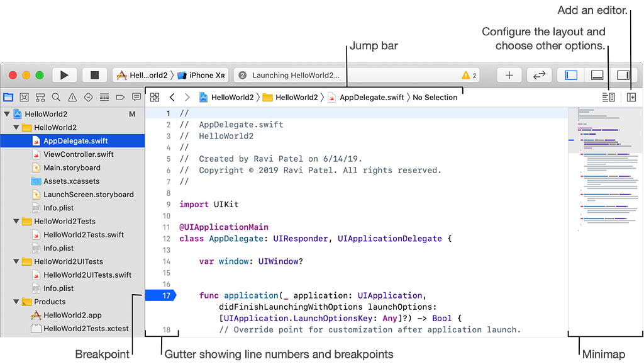Add an editor pane
Viewport: 644px width, 364px height.
pyautogui.click(x=631, y=98)
